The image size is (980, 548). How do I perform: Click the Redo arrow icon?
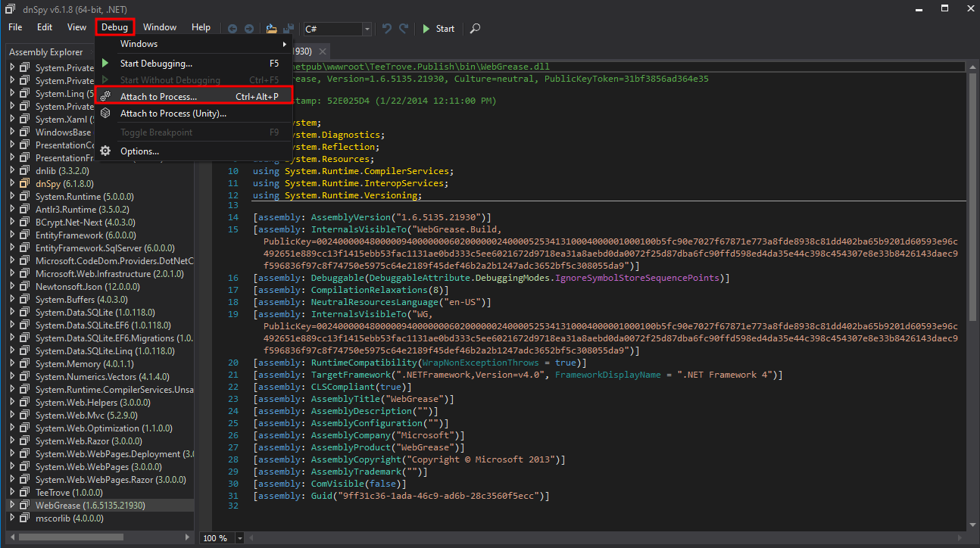(404, 29)
